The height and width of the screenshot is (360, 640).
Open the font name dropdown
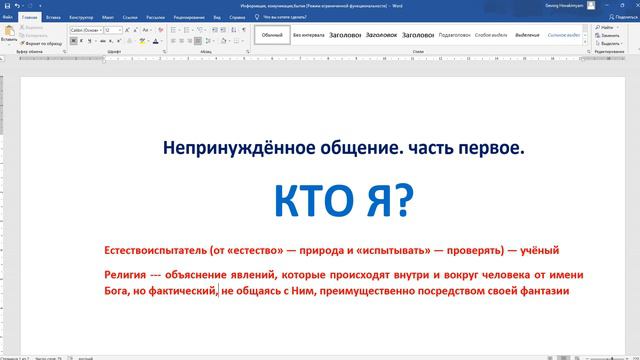tap(101, 30)
